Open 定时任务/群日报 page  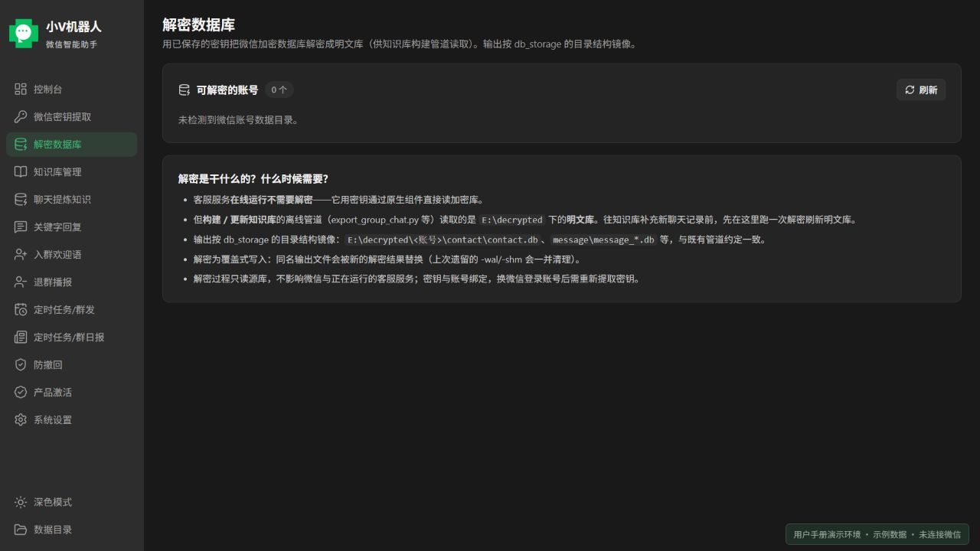point(72,337)
